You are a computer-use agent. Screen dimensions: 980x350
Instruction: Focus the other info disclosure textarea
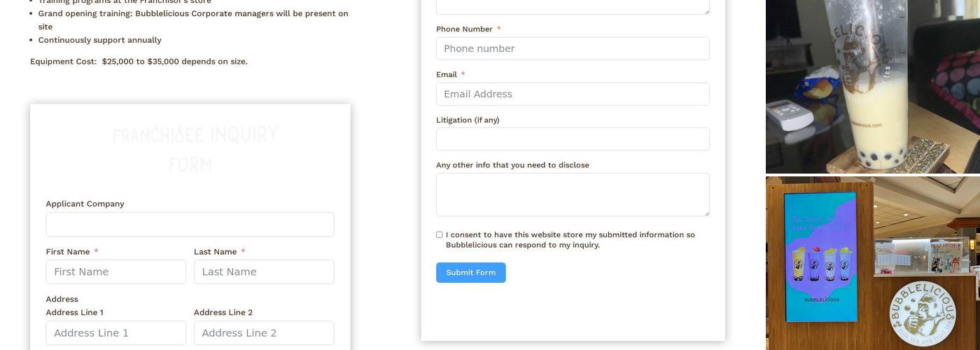(573, 195)
